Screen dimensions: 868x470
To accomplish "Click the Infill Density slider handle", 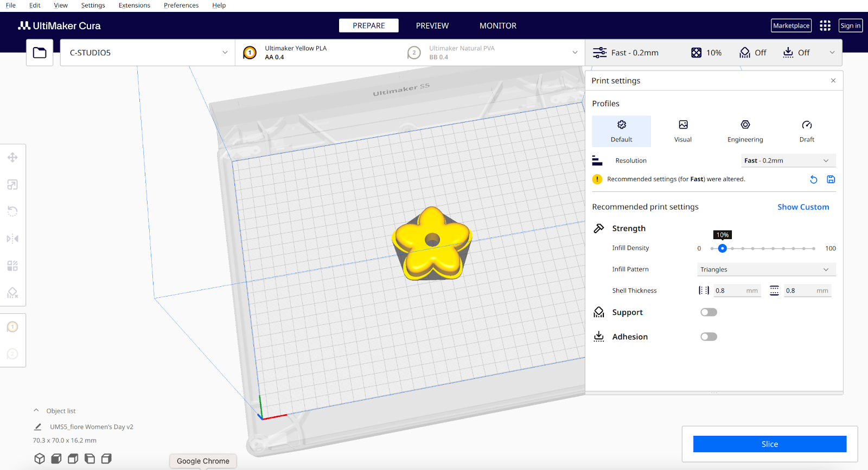I will (x=722, y=248).
